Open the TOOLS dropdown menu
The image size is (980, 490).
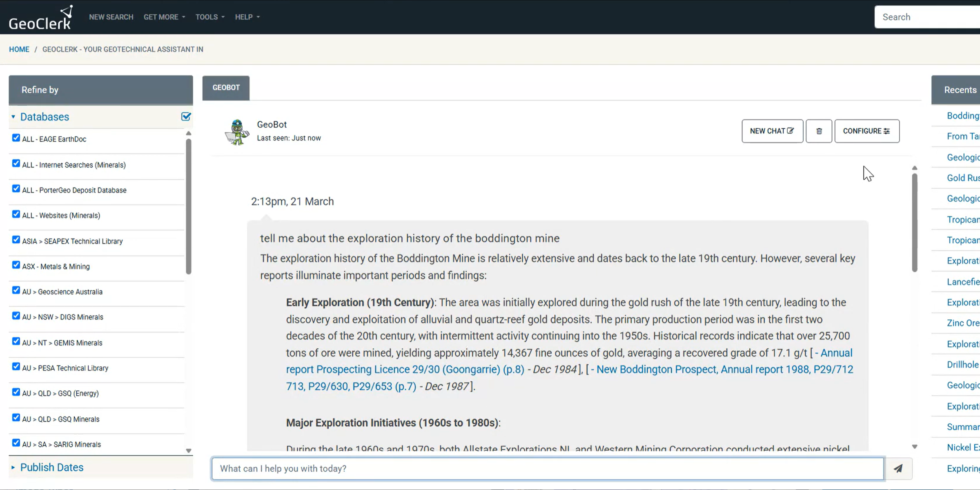point(210,17)
